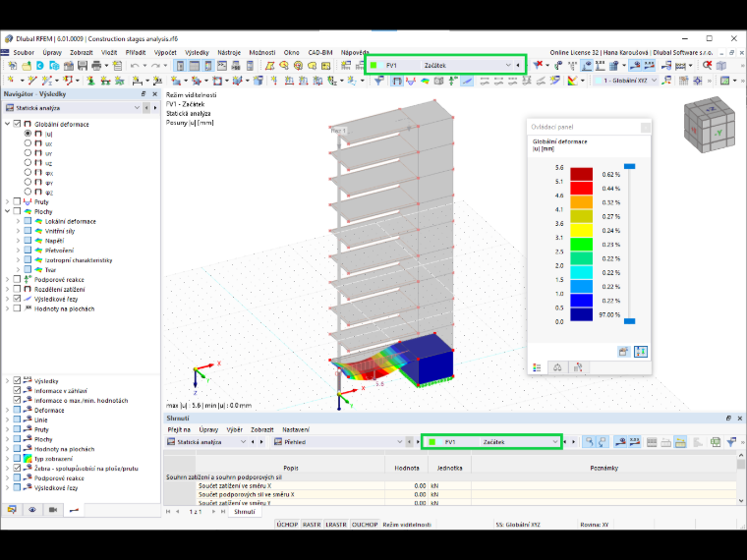The height and width of the screenshot is (560, 747).
Task: Collapse the Plochy node in results tree
Action: coord(7,211)
